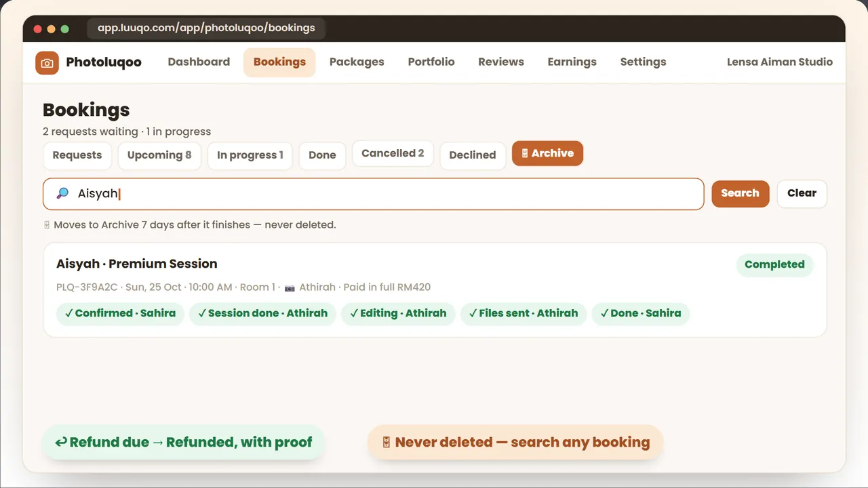The height and width of the screenshot is (488, 868).
Task: Show the Upcoming 8 bookings tab
Action: (159, 155)
